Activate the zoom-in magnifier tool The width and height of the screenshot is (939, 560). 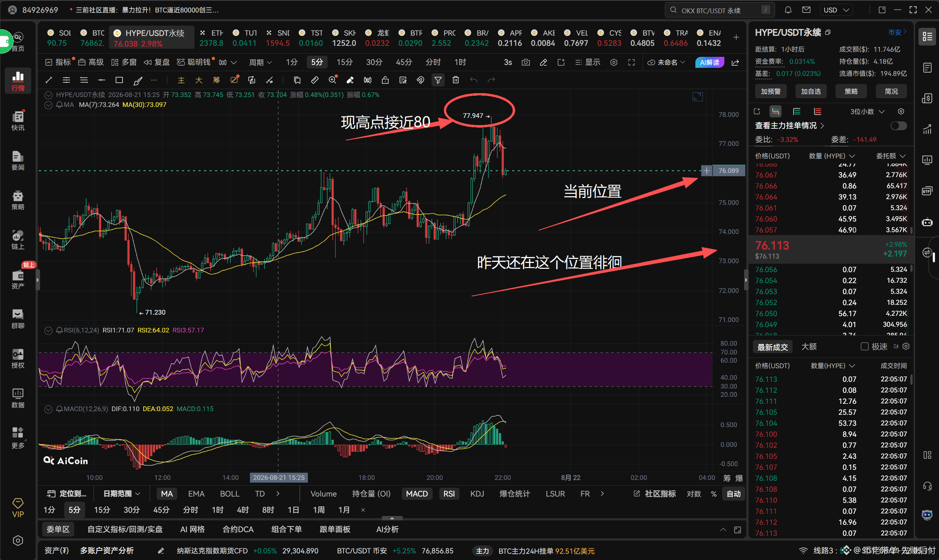point(332,80)
